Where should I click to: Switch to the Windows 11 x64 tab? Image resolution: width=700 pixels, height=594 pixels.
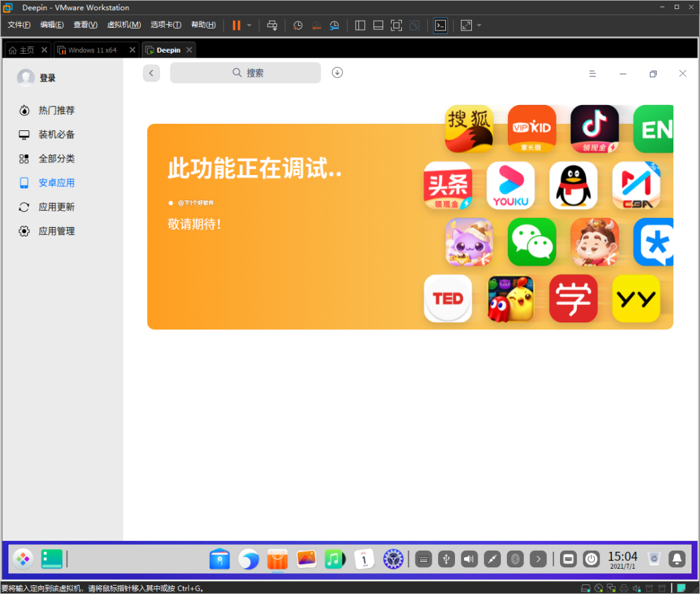pyautogui.click(x=92, y=50)
